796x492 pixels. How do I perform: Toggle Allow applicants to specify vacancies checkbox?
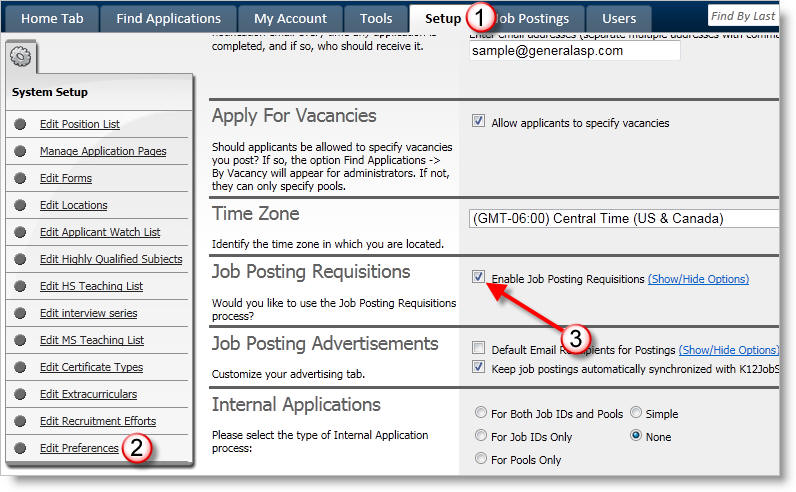point(478,121)
